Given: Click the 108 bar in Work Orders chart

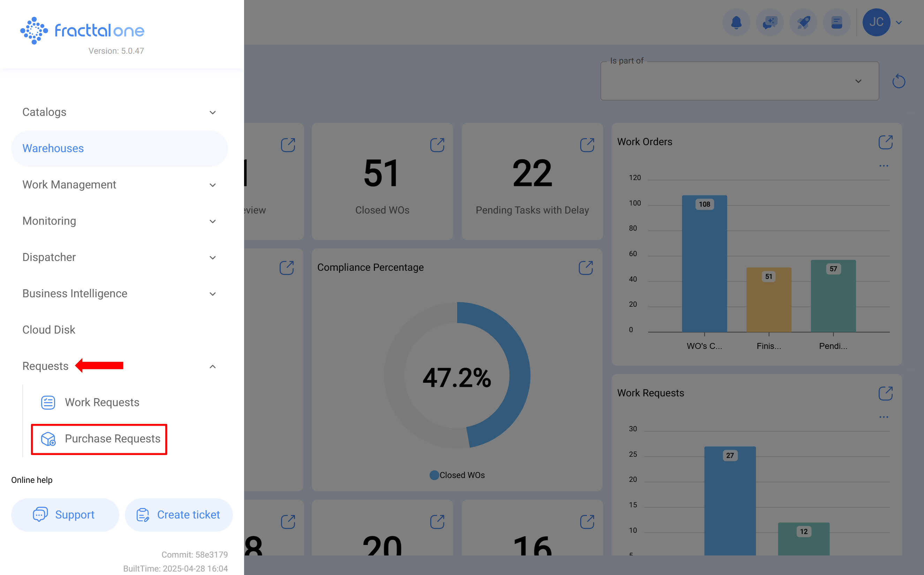Looking at the screenshot, I should (x=704, y=263).
